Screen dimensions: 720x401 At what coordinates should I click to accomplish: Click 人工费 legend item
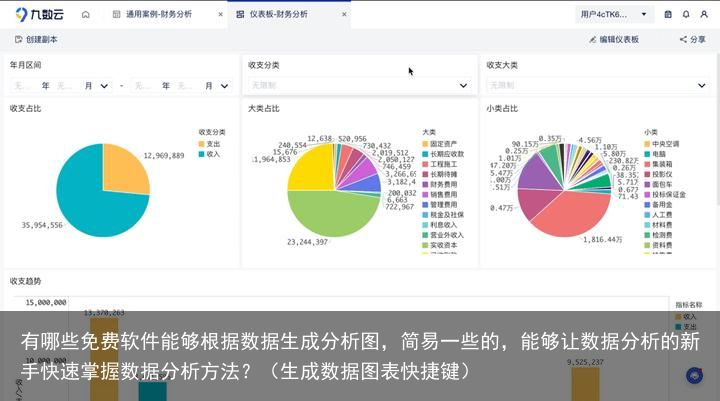point(658,215)
